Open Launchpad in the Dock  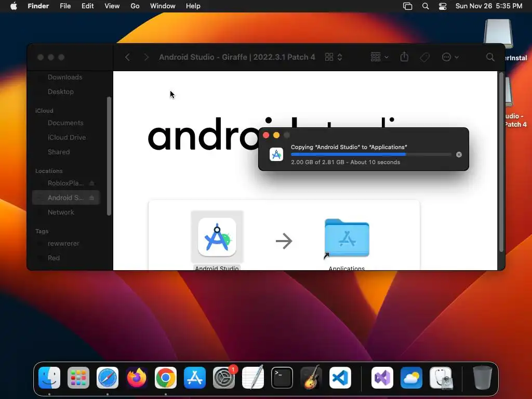point(78,378)
